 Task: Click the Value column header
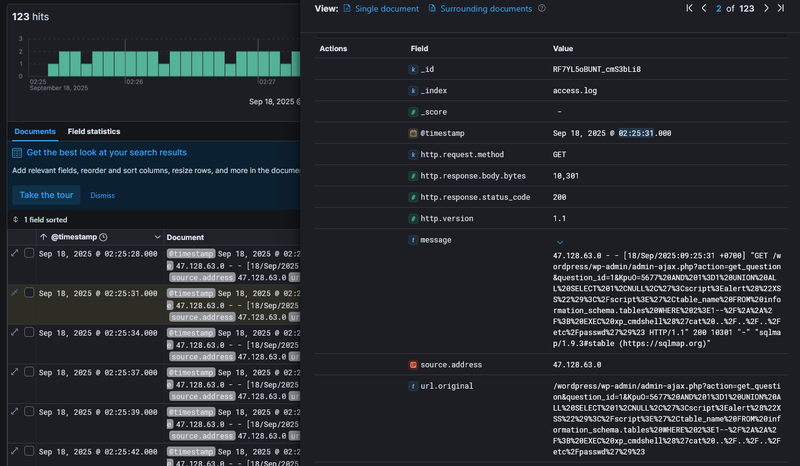[563, 48]
